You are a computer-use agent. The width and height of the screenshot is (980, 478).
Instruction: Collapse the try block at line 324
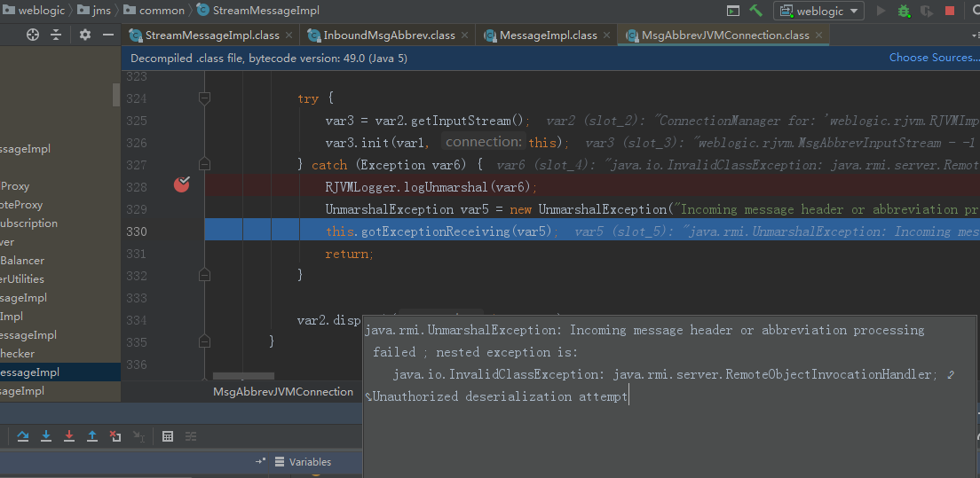click(204, 98)
